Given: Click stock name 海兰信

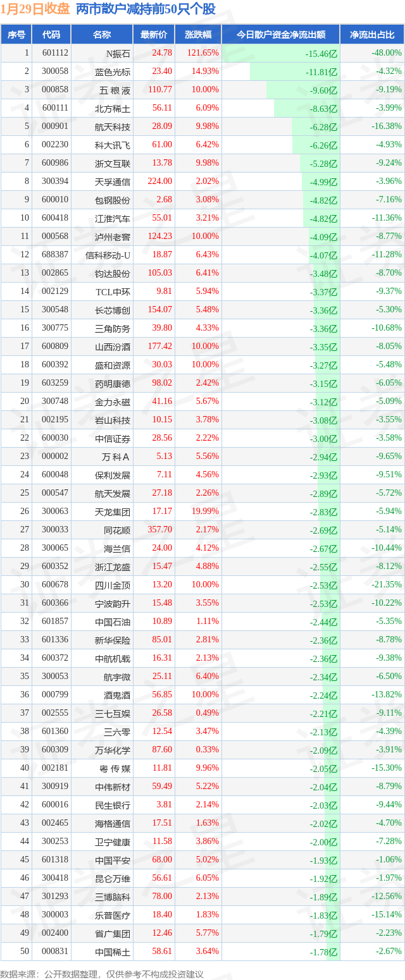Looking at the screenshot, I should (x=118, y=548).
